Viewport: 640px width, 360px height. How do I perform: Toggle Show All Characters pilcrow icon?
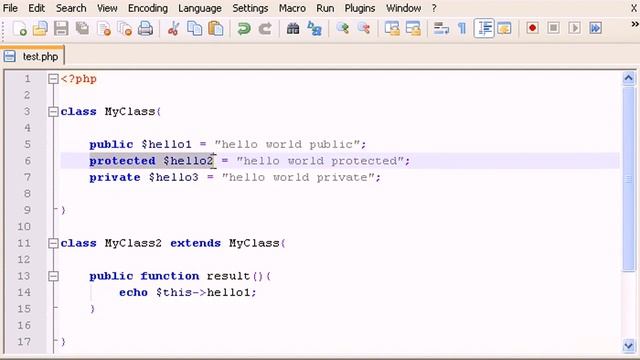click(x=462, y=29)
